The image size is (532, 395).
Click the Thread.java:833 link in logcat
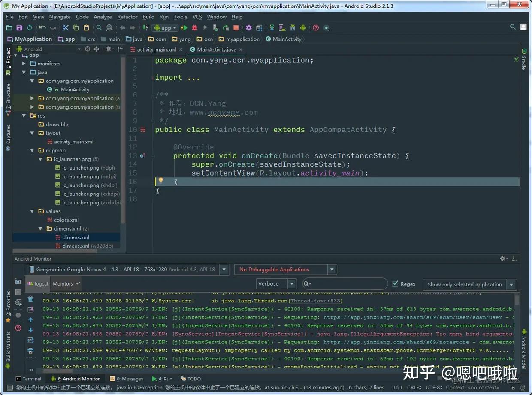pos(315,301)
